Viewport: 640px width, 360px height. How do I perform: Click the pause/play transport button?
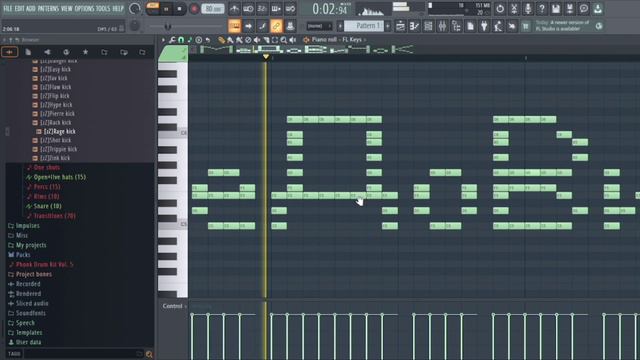pyautogui.click(x=166, y=9)
